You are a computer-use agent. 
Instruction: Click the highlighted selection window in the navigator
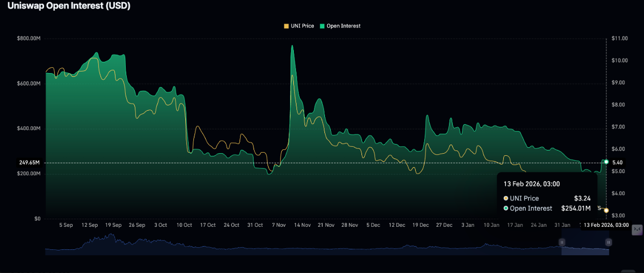(585, 248)
